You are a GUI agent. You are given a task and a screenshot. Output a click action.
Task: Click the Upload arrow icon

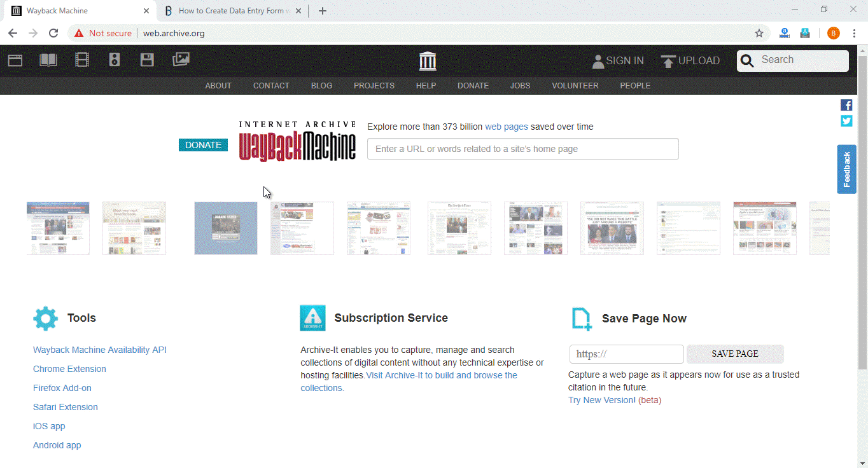668,61
